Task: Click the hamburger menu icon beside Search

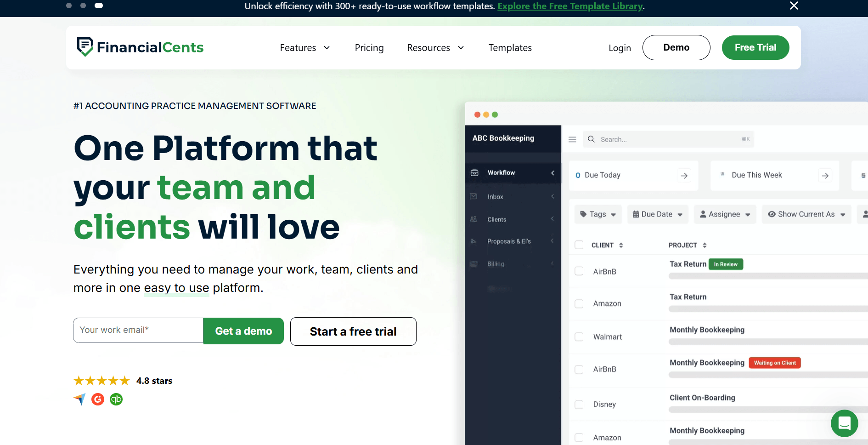Action: pyautogui.click(x=572, y=139)
